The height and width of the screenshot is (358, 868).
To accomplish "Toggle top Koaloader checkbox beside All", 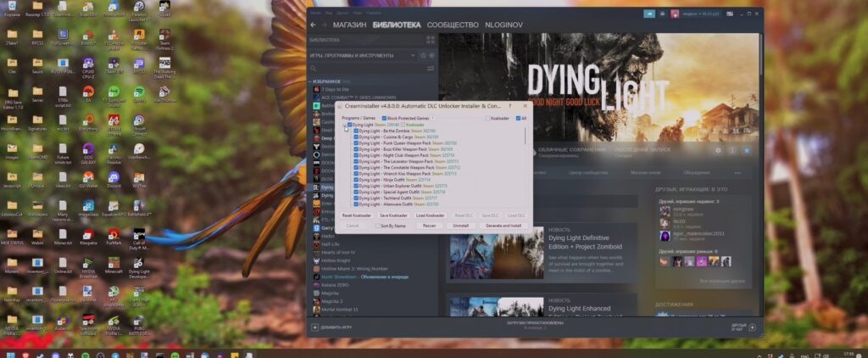I will click(x=487, y=118).
